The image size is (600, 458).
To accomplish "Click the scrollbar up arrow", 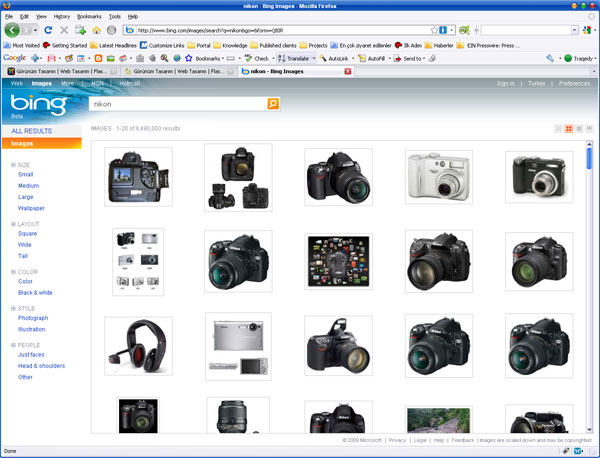I will coord(589,144).
